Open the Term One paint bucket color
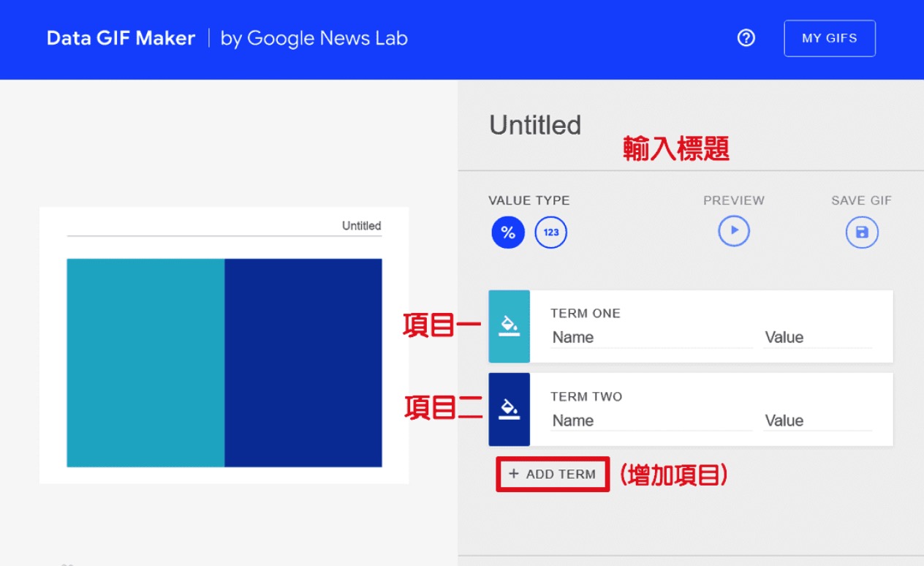Screen dimensions: 924x566 pos(509,326)
